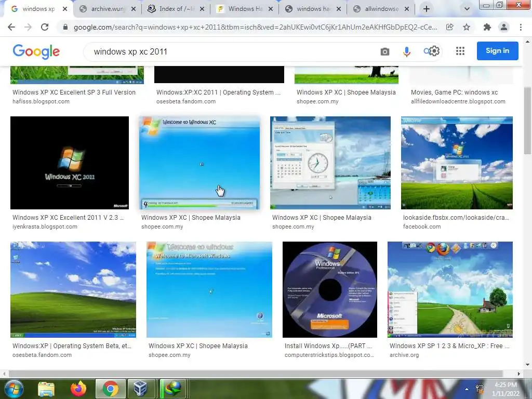
Task: Open 'Welcome to Microsoft Windows' thumbnail
Action: [209, 289]
